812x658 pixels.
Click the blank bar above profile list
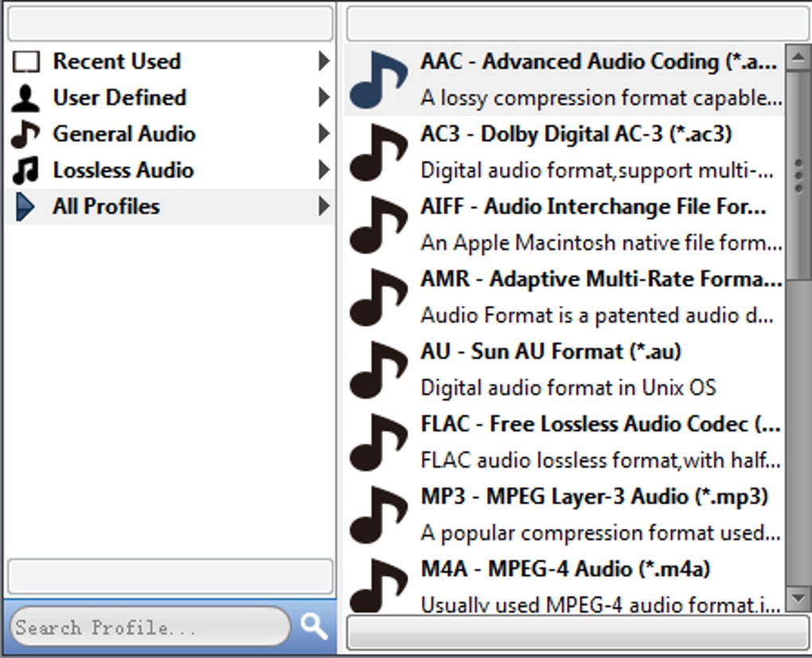[x=579, y=23]
